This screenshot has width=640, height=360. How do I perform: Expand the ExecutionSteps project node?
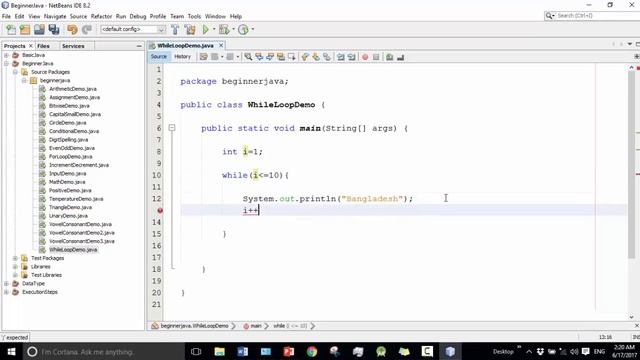[x=7, y=292]
